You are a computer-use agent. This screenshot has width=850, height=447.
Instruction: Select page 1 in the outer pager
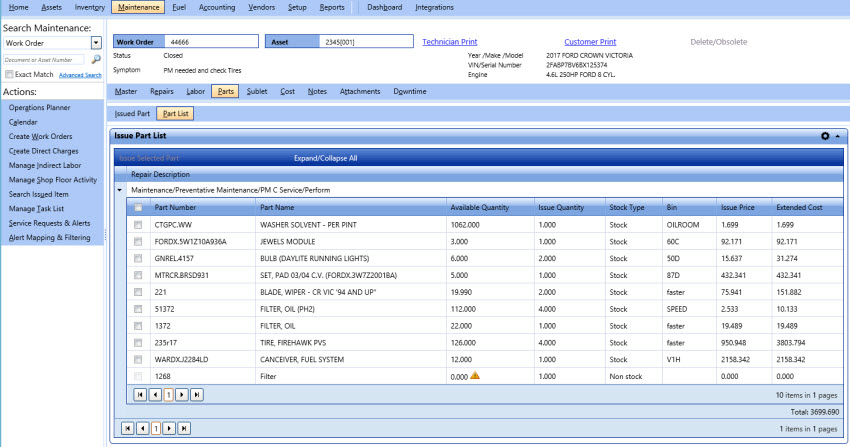156,429
